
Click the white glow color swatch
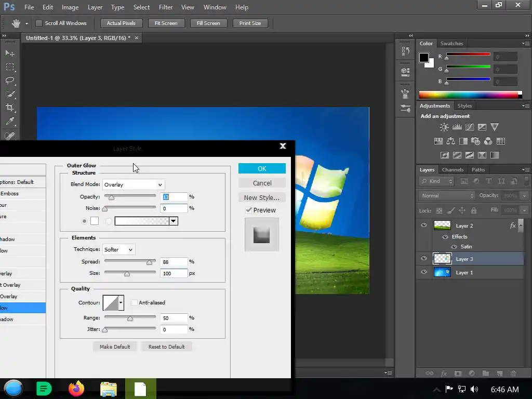pos(95,221)
